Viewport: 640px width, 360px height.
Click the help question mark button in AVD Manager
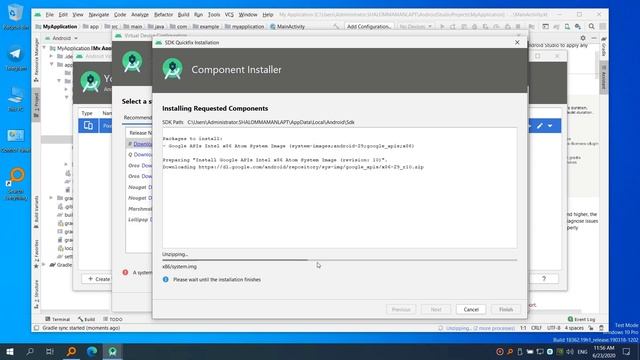(x=544, y=279)
